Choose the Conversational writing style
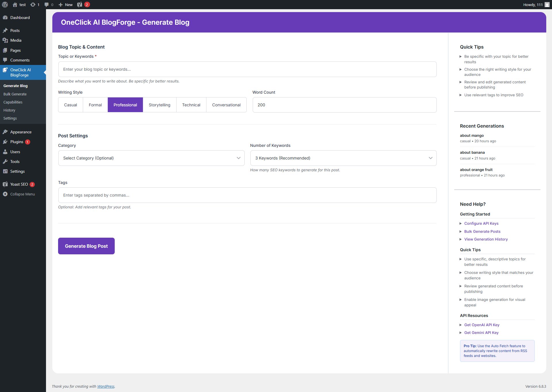The height and width of the screenshot is (392, 552). click(x=226, y=105)
